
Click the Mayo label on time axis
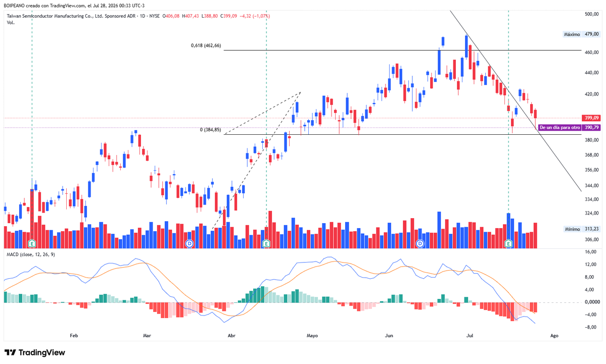point(312,336)
